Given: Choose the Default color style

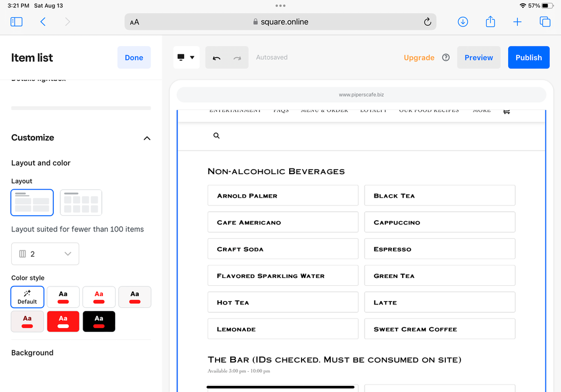Looking at the screenshot, I should [x=27, y=297].
